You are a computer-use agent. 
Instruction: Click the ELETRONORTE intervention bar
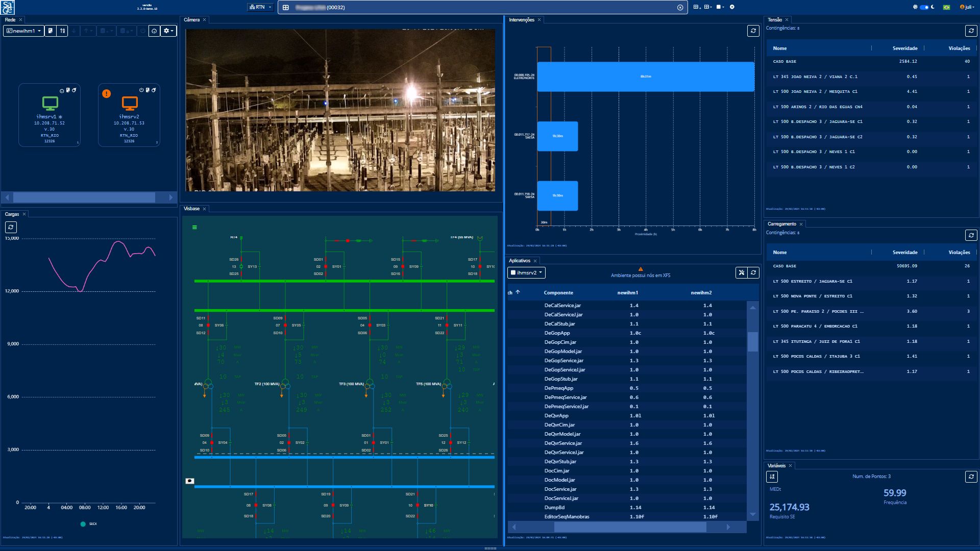click(x=646, y=77)
